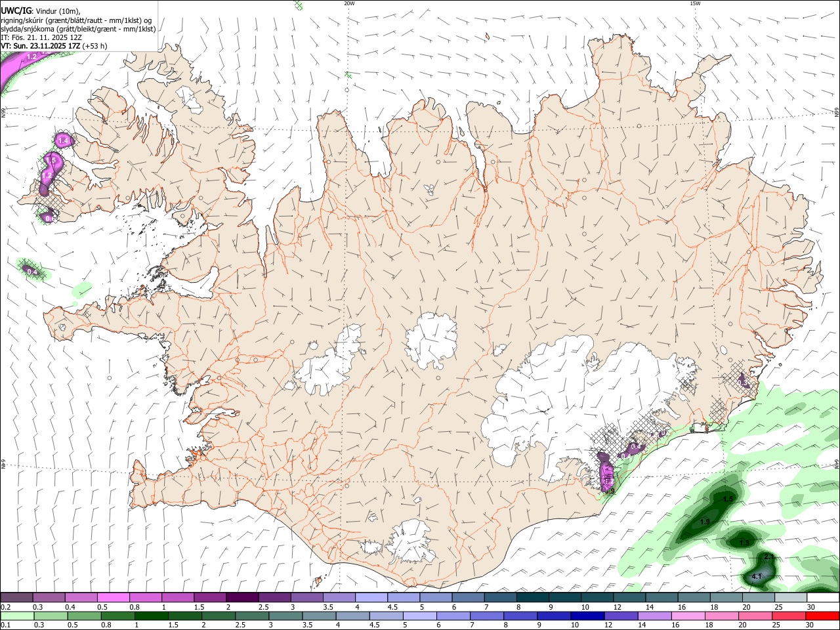
Task: Click the "1.4" snow value over the Westfjords
Action: [x=63, y=141]
